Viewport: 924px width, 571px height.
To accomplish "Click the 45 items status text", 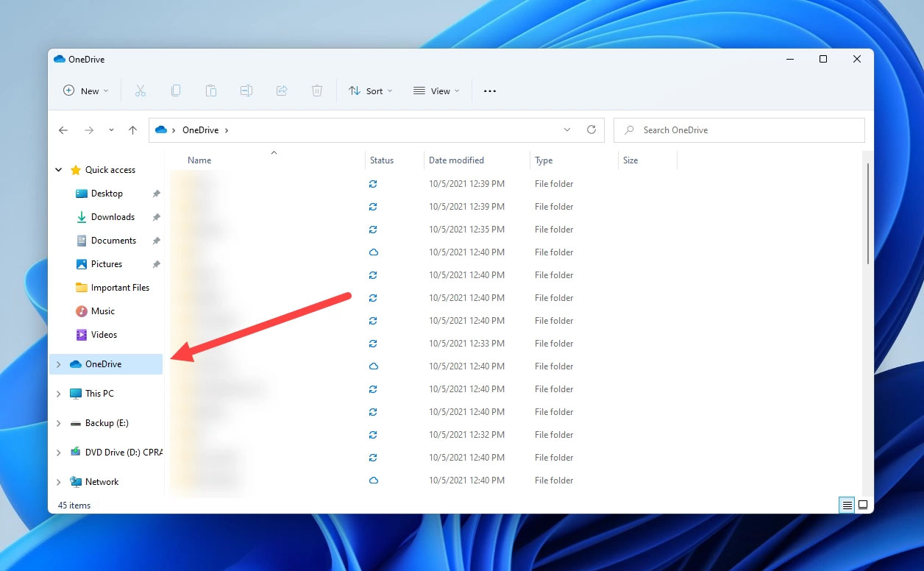I will point(74,506).
